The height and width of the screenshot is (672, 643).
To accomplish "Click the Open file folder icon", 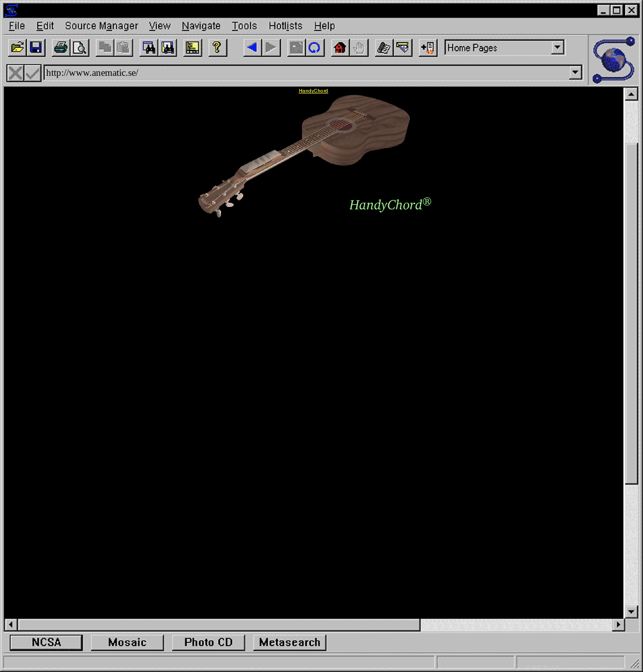I will [x=17, y=48].
